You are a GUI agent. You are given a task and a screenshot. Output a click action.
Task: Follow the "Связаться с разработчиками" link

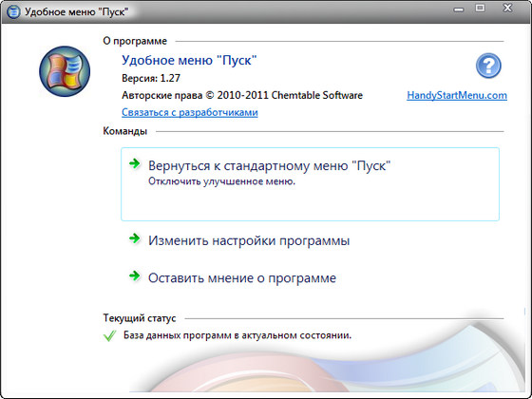click(190, 112)
